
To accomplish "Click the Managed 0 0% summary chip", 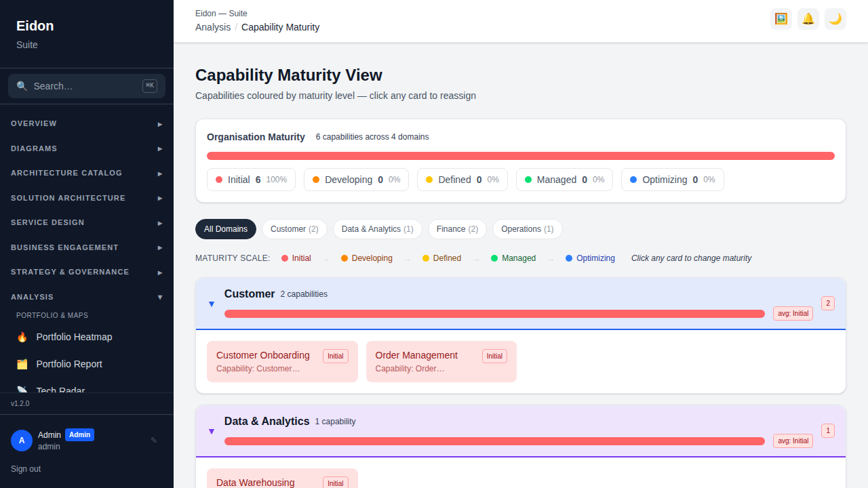I will click(564, 180).
